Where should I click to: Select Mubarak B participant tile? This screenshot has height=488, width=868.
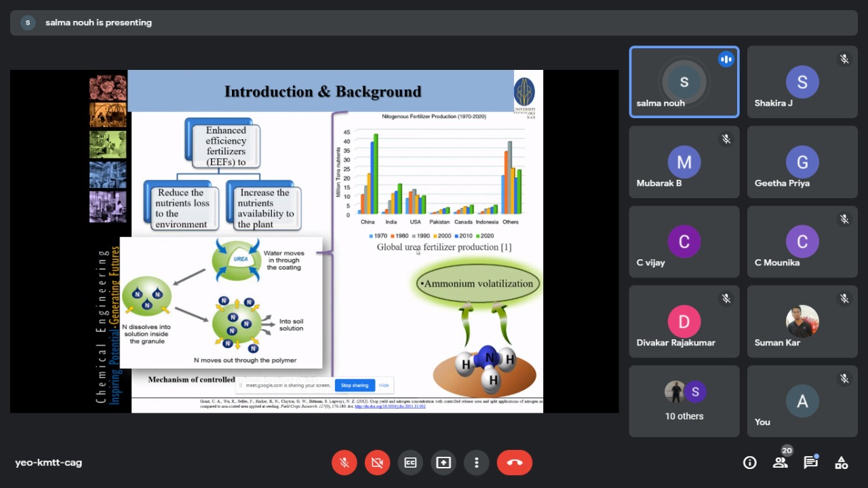click(x=684, y=162)
